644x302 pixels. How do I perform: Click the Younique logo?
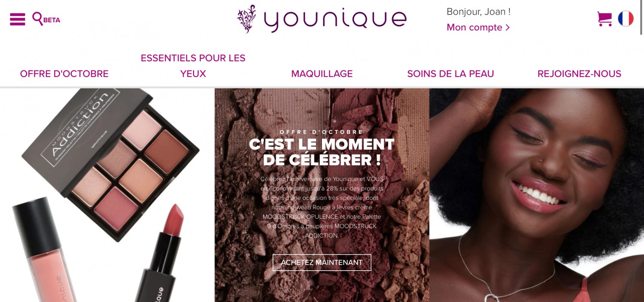322,19
